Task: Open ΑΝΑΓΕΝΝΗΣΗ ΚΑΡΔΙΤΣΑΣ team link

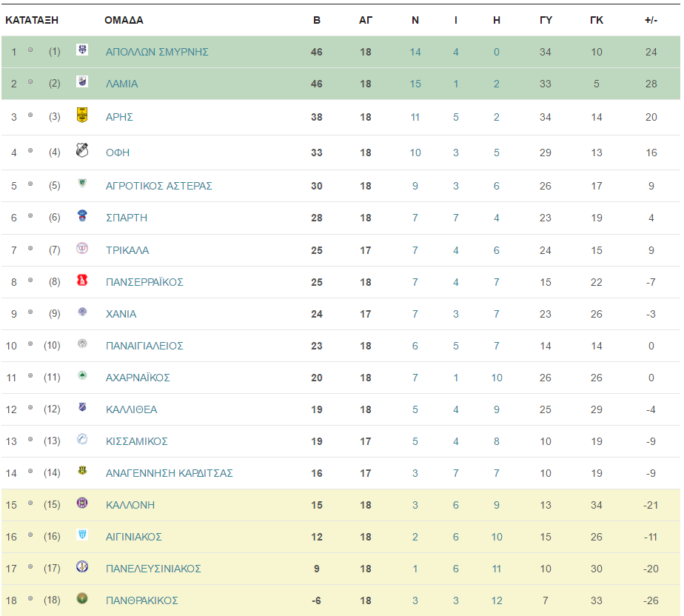Action: 170,473
